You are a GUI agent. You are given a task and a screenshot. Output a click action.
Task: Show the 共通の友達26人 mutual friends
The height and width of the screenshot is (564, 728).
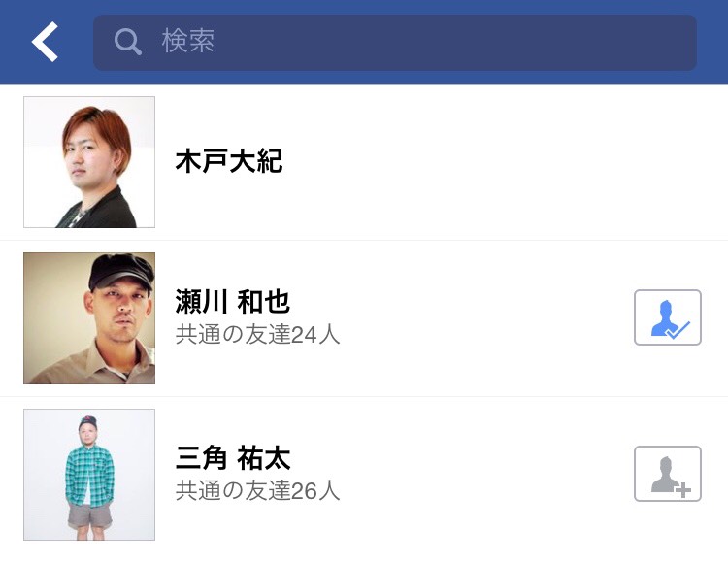(258, 491)
